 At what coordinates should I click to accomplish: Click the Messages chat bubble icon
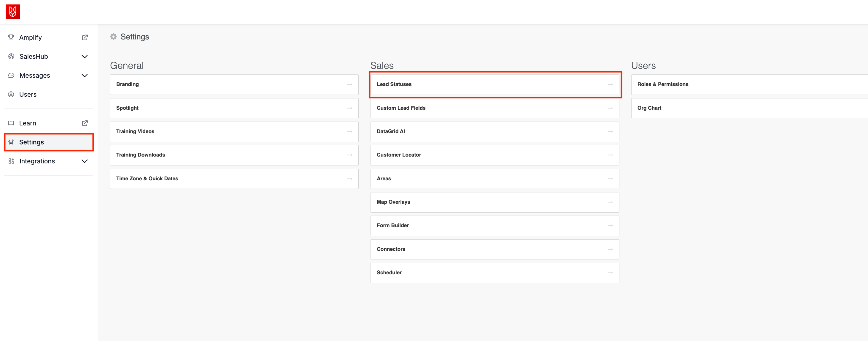coord(11,76)
